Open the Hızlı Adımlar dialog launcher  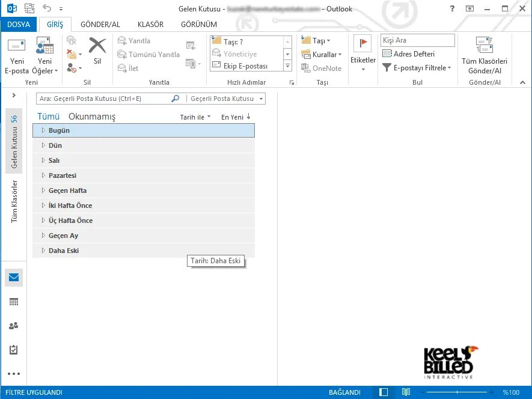point(292,82)
